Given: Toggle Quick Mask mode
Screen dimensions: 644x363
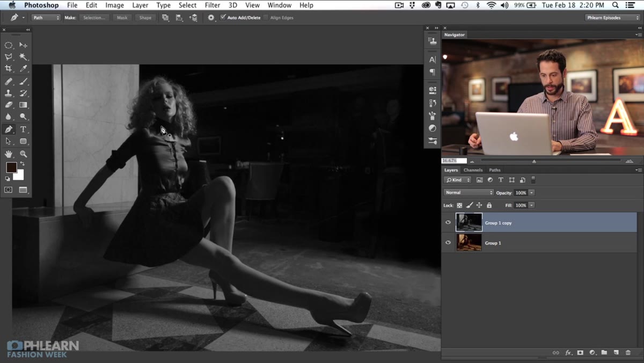Looking at the screenshot, I should coord(9,190).
